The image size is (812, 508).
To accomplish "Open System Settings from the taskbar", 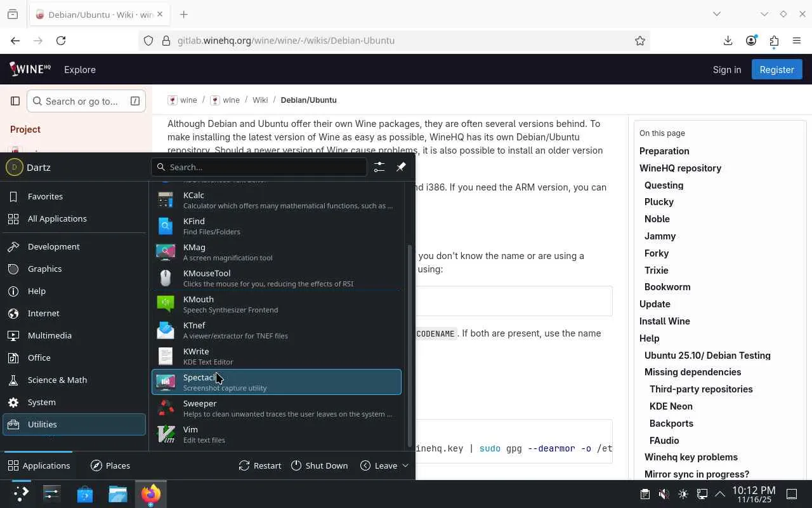I will point(52,494).
